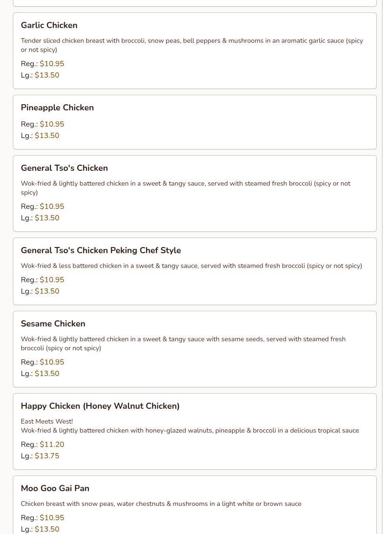Screen dimensions: 392x534
Task: Choose Happy Chicken regular price $11.20
Action: (x=52, y=445)
